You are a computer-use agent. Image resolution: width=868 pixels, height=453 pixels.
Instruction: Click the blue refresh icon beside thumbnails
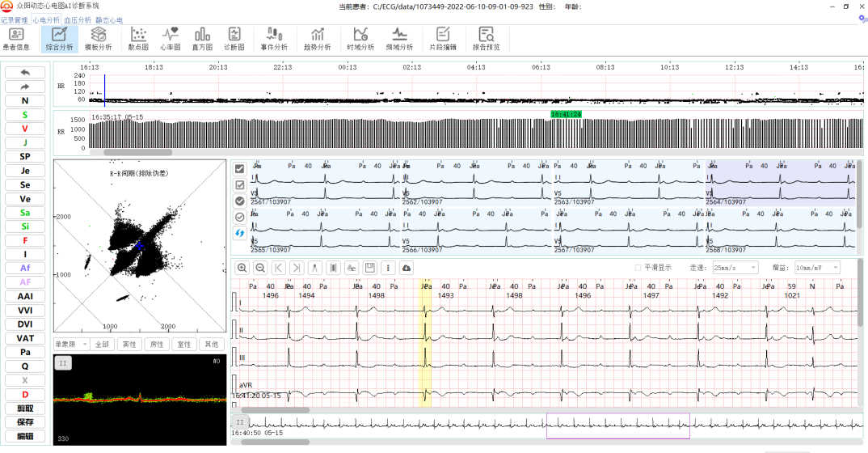pyautogui.click(x=240, y=233)
